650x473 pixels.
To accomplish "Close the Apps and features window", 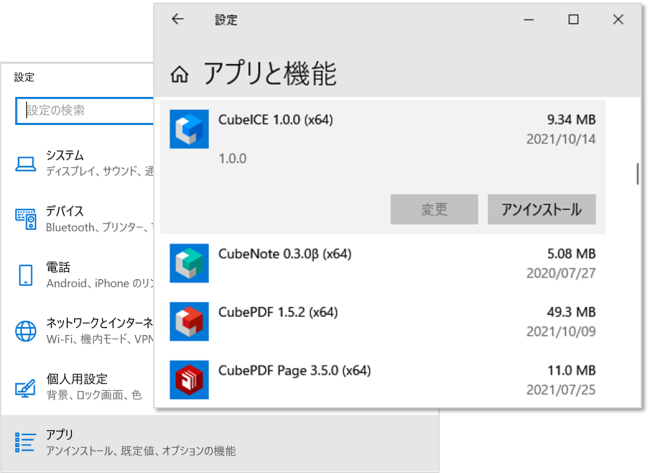I will (x=618, y=19).
